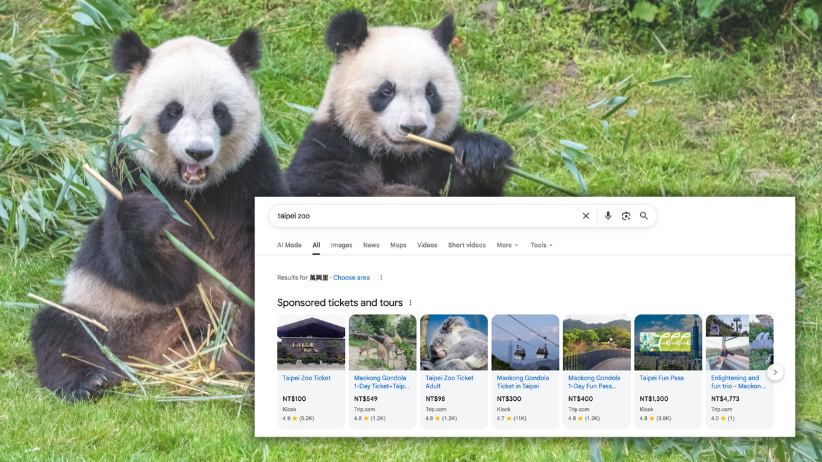Click the 4.9 star rating (5.2K)

coord(298,418)
